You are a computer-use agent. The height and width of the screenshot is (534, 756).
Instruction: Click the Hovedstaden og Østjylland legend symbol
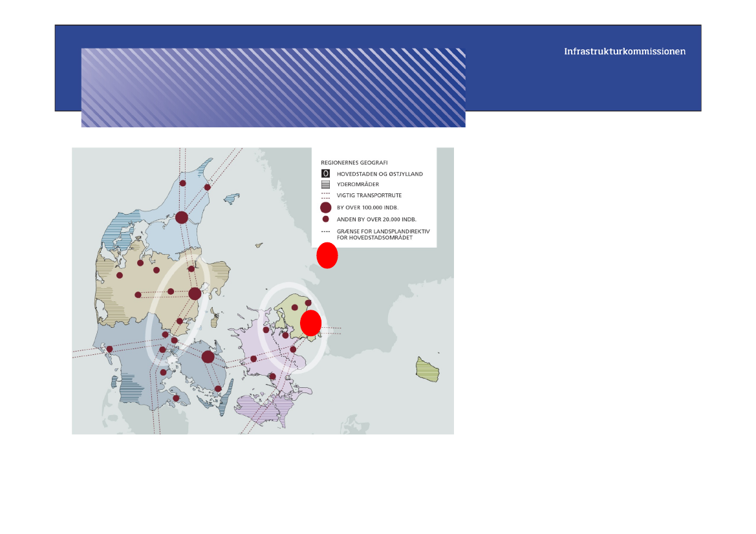click(x=325, y=173)
